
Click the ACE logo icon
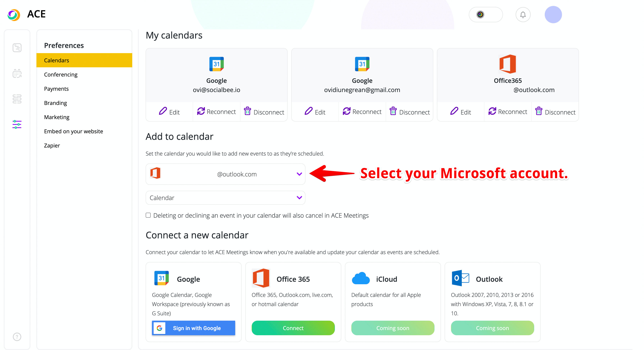14,15
